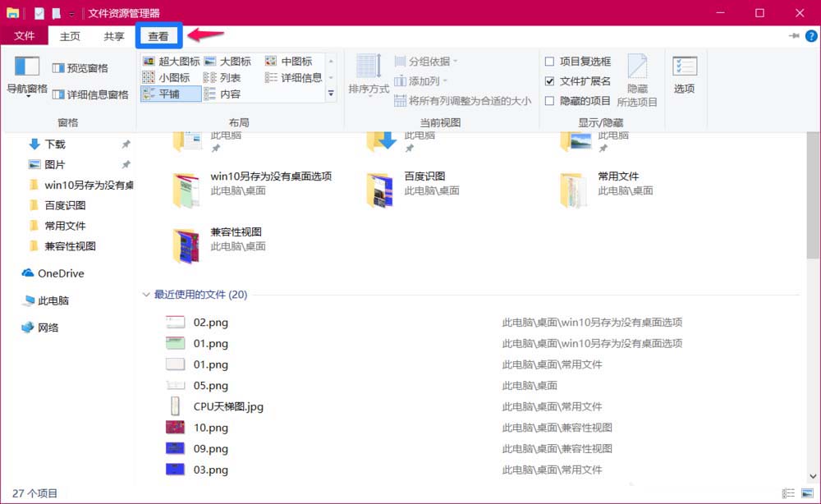This screenshot has width=821, height=504.
Task: Click the Help question mark icon
Action: coord(811,36)
